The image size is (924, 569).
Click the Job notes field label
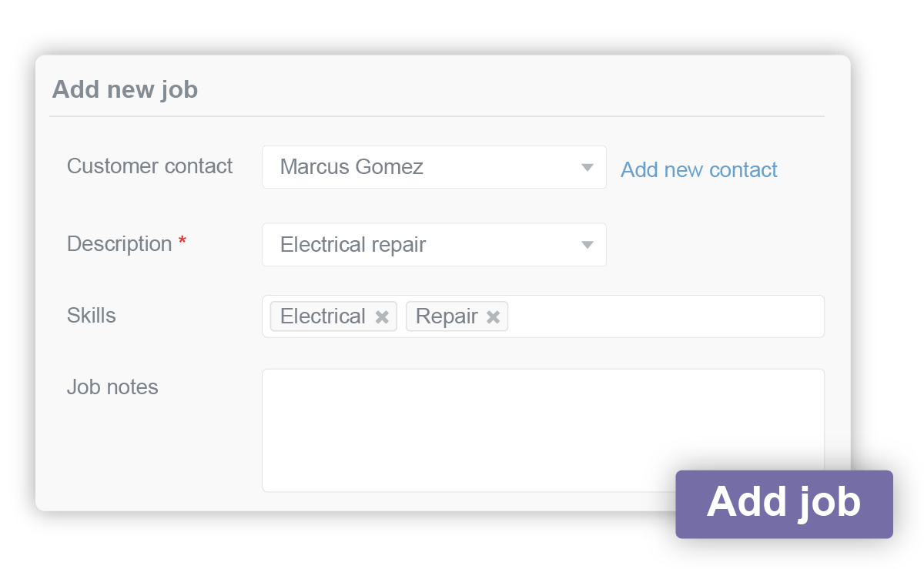(x=112, y=387)
